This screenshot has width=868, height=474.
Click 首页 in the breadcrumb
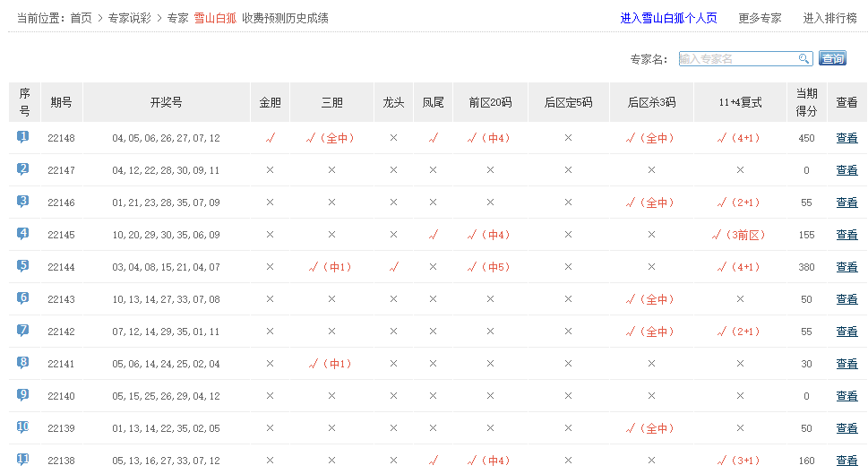pos(81,18)
